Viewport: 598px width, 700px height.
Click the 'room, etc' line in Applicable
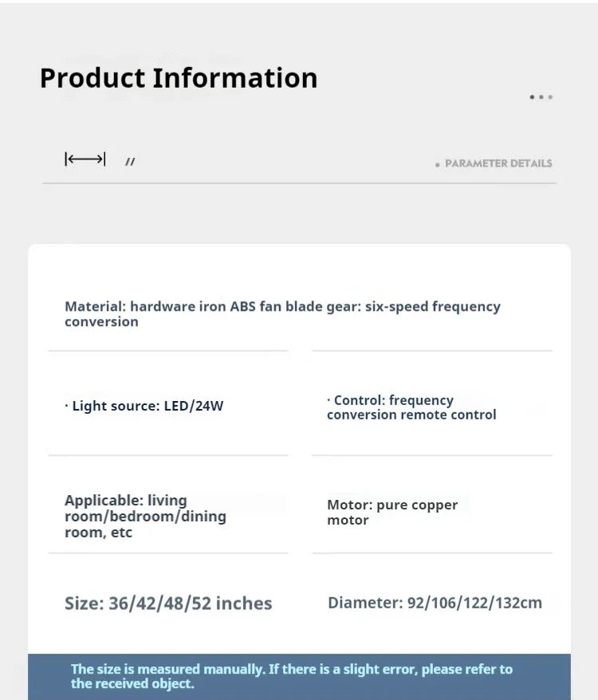pyautogui.click(x=98, y=533)
